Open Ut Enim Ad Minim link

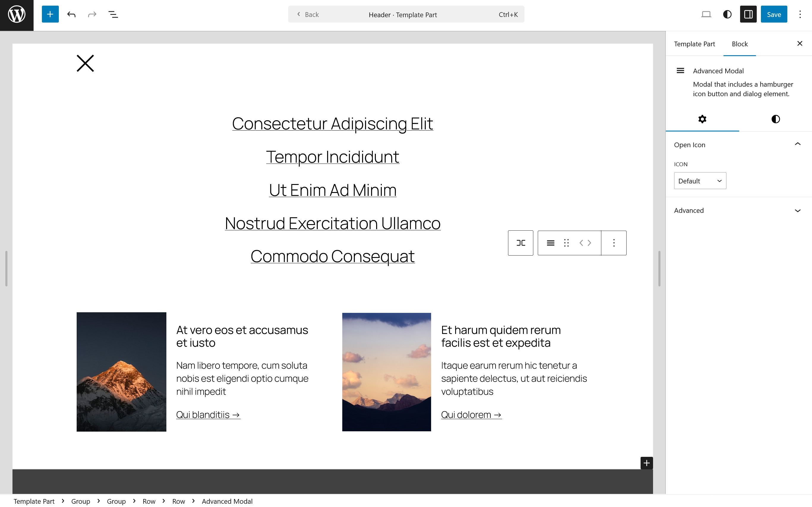tap(332, 190)
